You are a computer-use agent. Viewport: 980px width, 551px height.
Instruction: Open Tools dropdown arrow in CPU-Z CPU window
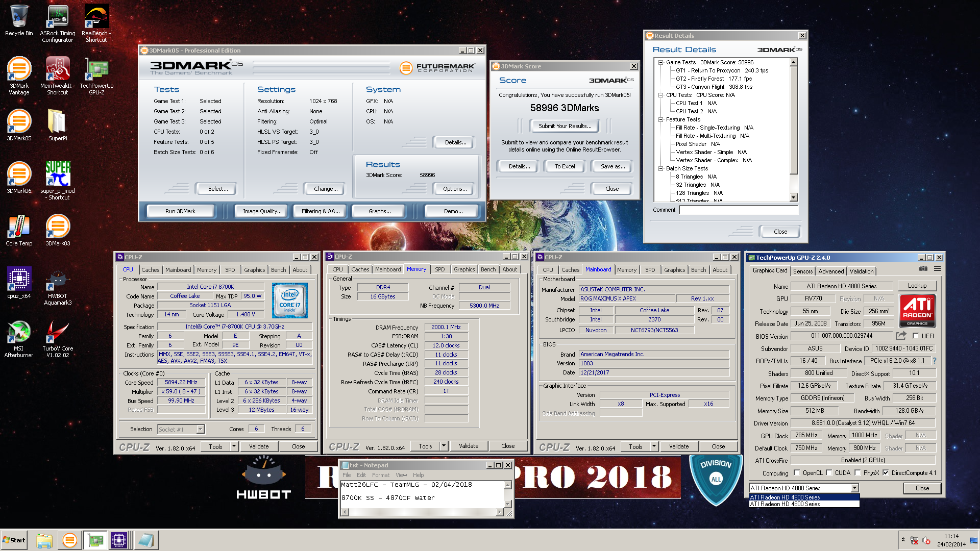tap(234, 446)
